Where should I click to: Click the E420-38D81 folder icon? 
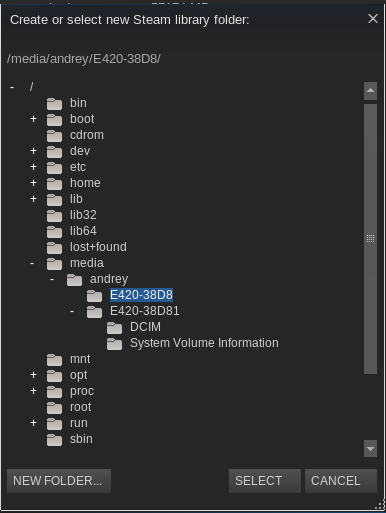[x=94, y=312]
